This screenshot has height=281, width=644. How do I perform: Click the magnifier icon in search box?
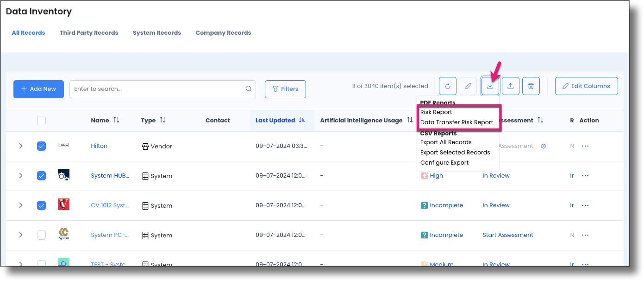(249, 89)
